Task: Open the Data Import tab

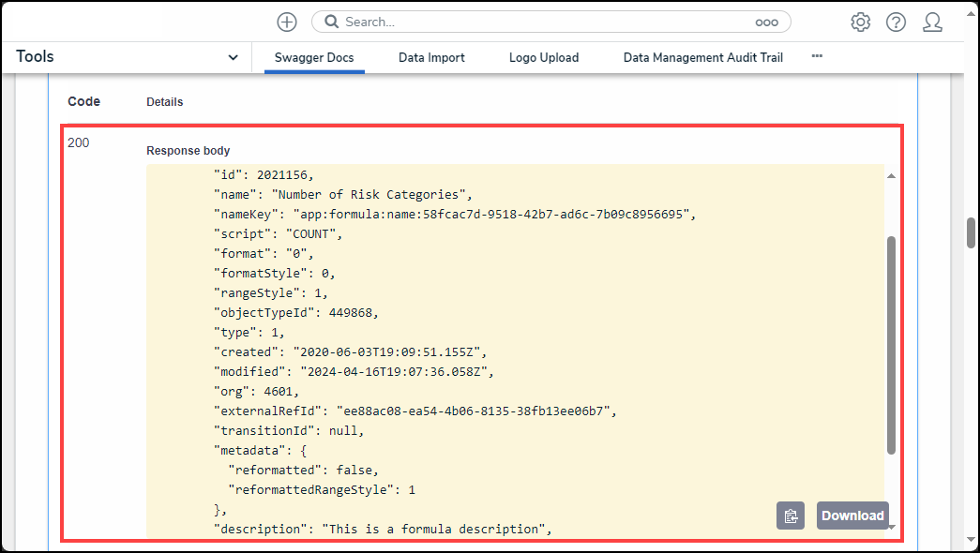Action: point(431,57)
